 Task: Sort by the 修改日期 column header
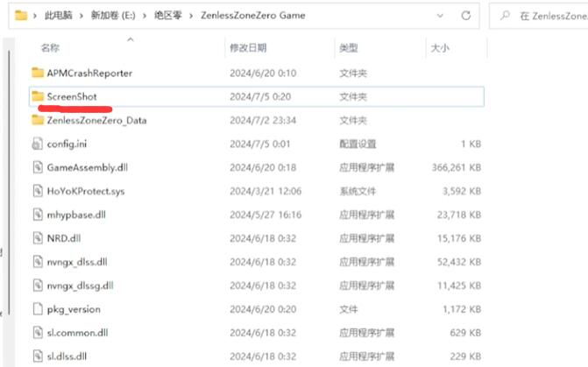tap(247, 48)
